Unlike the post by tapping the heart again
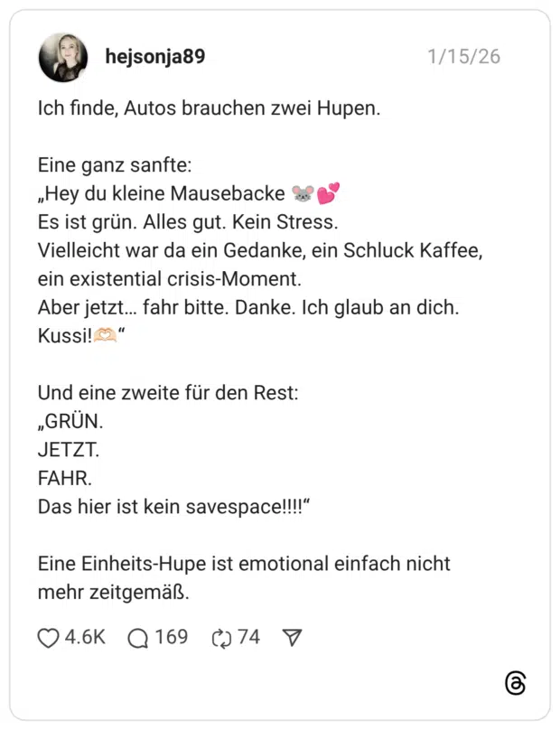This screenshot has width=560, height=730. tap(47, 637)
